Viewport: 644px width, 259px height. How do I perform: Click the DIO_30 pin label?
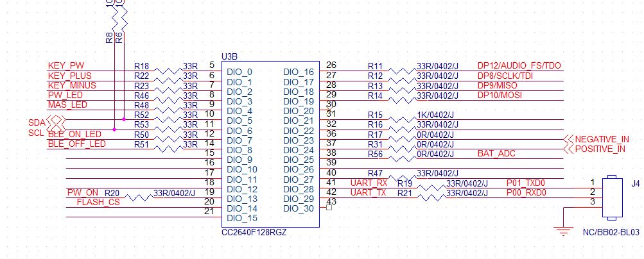[299, 208]
